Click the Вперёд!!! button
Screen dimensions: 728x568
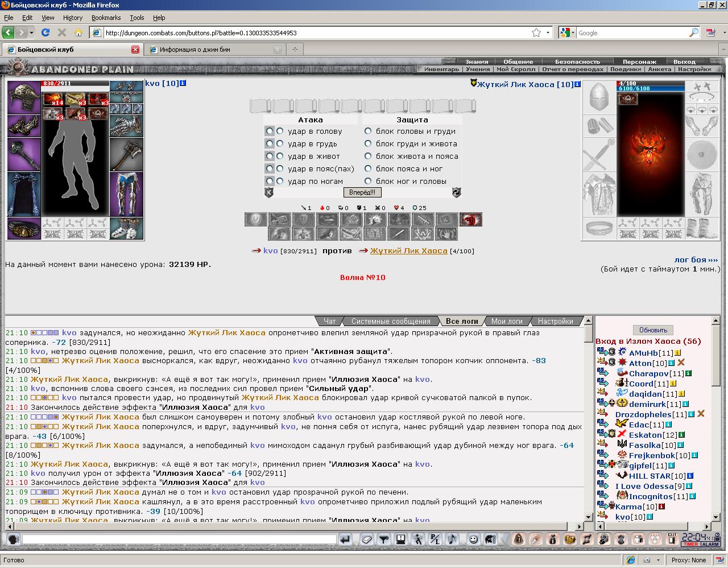(362, 192)
